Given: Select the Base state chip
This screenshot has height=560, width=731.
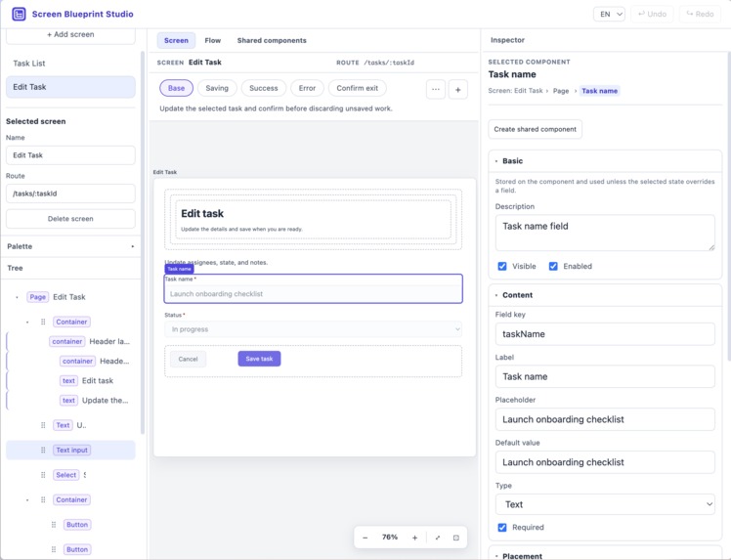Looking at the screenshot, I should point(176,88).
